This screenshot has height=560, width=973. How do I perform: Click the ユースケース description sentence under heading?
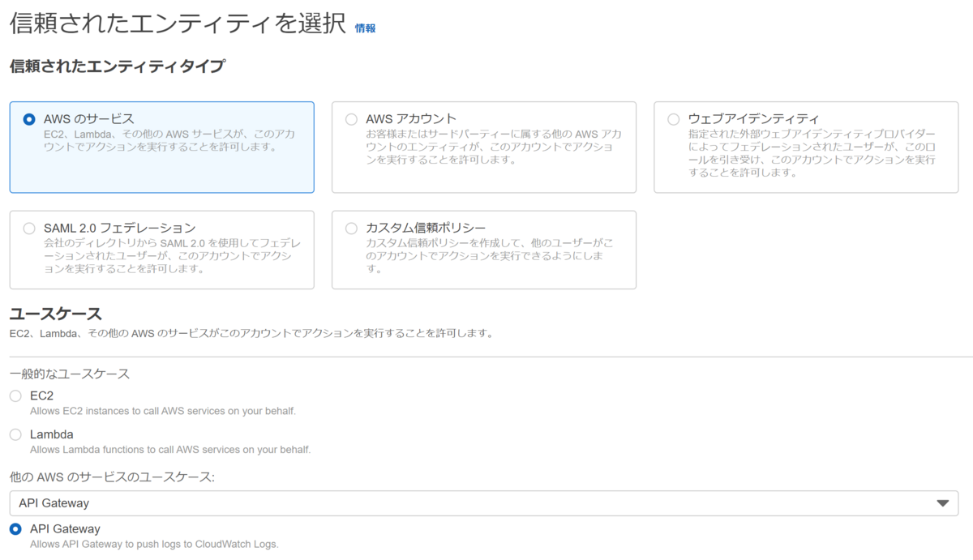point(251,333)
